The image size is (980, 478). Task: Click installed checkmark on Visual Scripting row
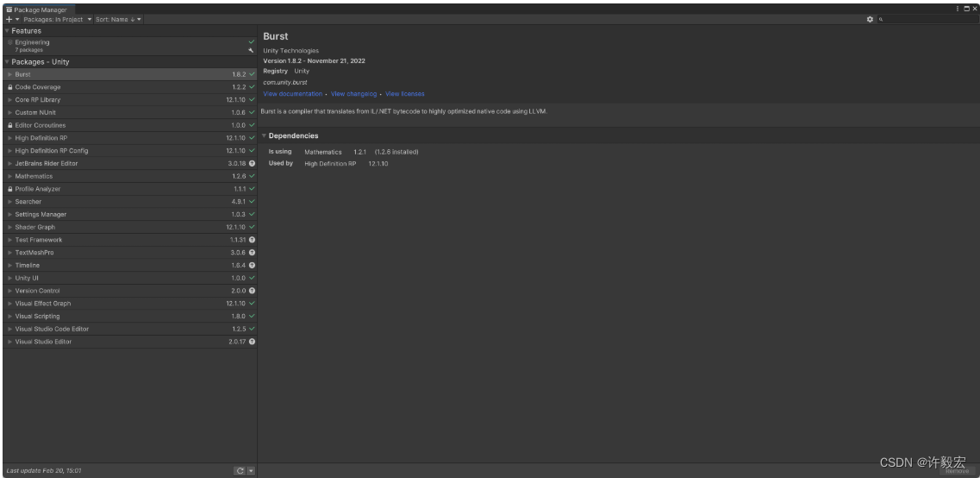[x=252, y=316]
